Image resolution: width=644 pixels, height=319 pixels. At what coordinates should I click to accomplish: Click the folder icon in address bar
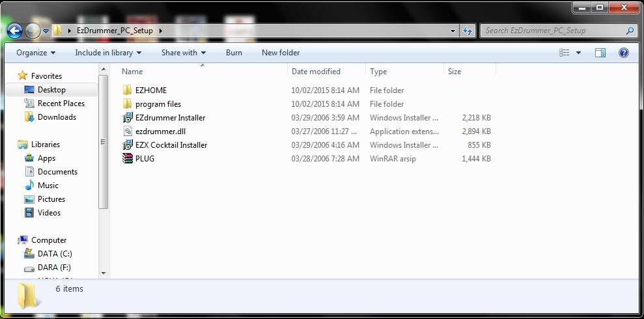pyautogui.click(x=58, y=31)
